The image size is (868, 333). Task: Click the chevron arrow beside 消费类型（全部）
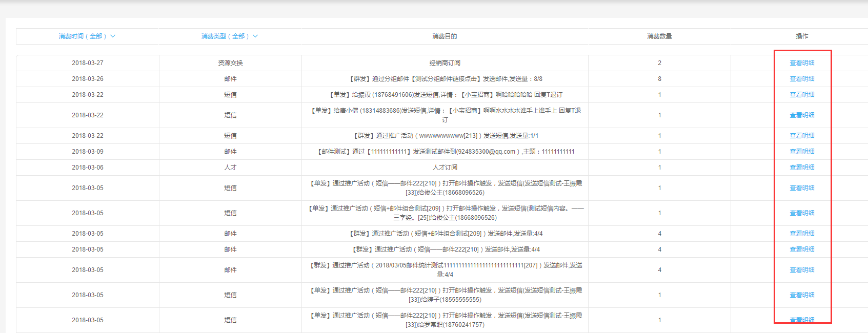tap(255, 36)
